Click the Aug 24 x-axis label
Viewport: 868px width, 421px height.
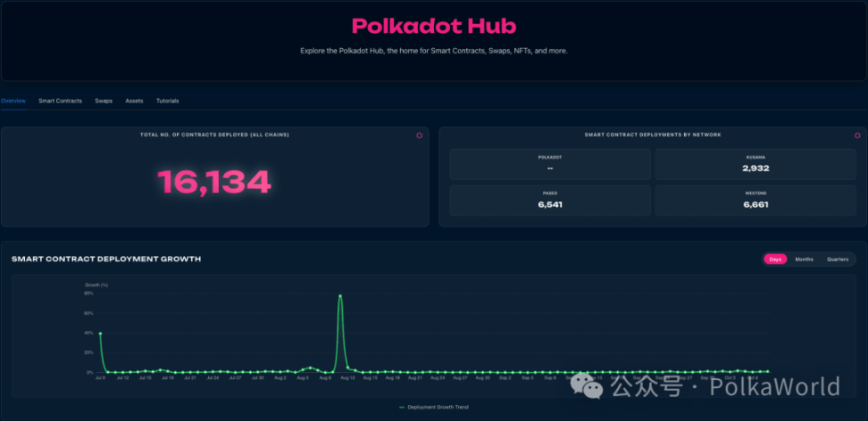(438, 378)
